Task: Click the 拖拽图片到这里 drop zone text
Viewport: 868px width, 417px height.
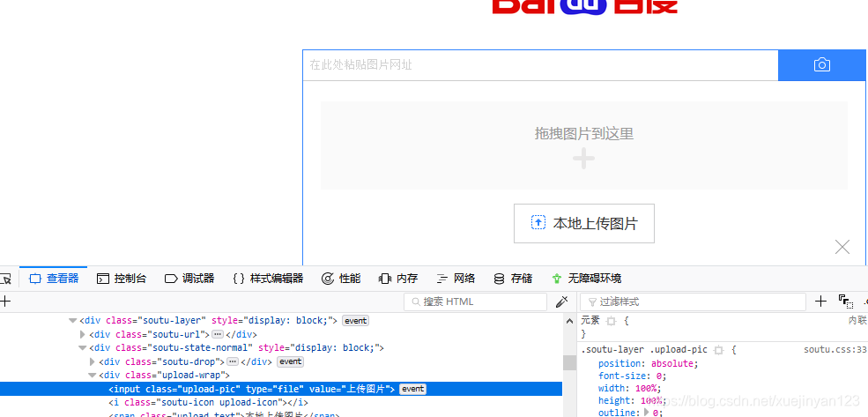Action: pos(584,133)
